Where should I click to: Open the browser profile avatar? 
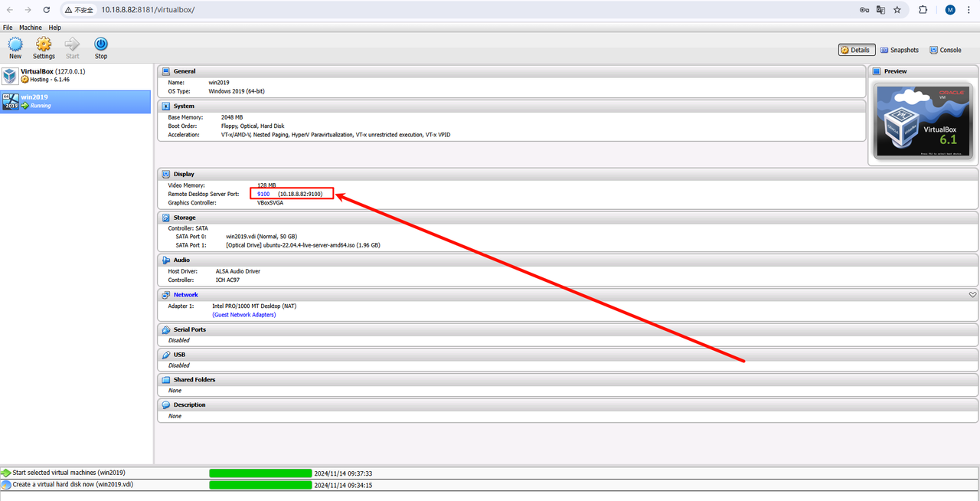950,10
